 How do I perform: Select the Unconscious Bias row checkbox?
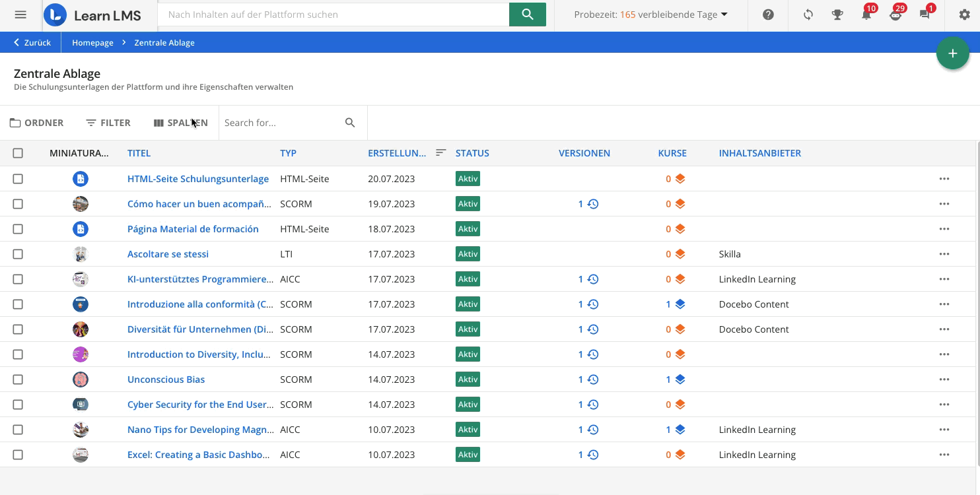click(x=18, y=379)
